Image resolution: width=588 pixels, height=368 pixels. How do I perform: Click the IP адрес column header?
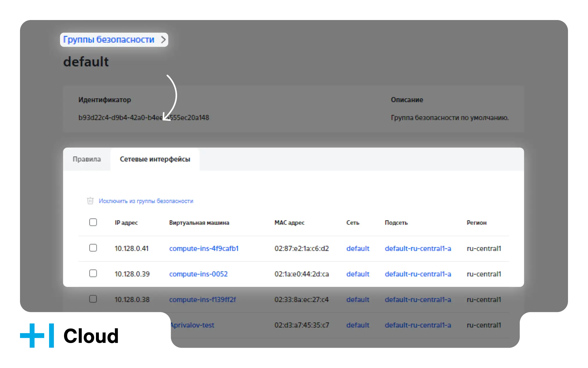pos(126,223)
